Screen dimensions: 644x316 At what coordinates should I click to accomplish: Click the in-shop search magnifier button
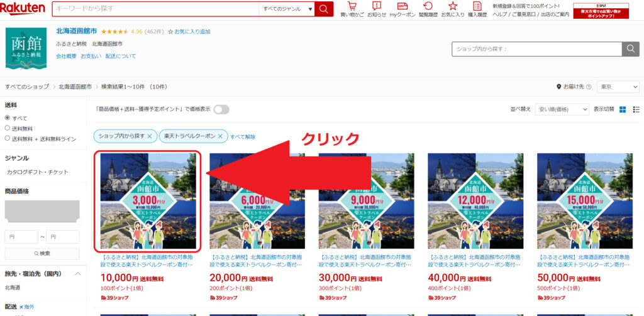(x=630, y=49)
